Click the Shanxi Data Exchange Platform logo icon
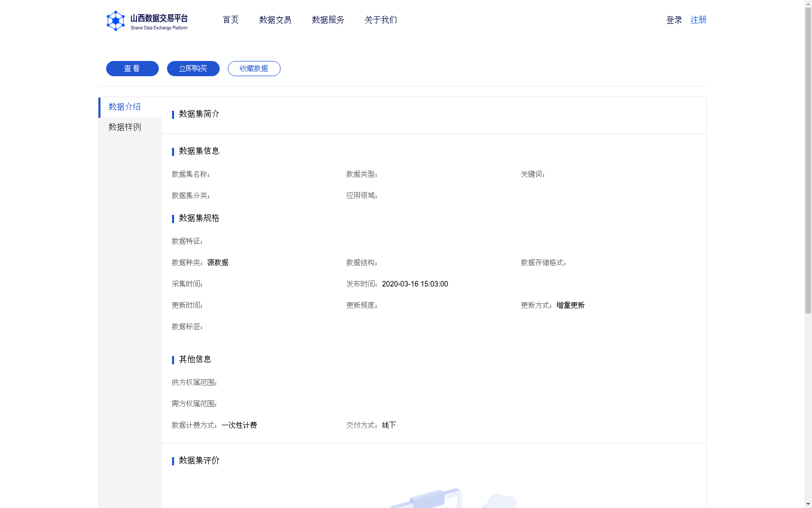 (116, 20)
